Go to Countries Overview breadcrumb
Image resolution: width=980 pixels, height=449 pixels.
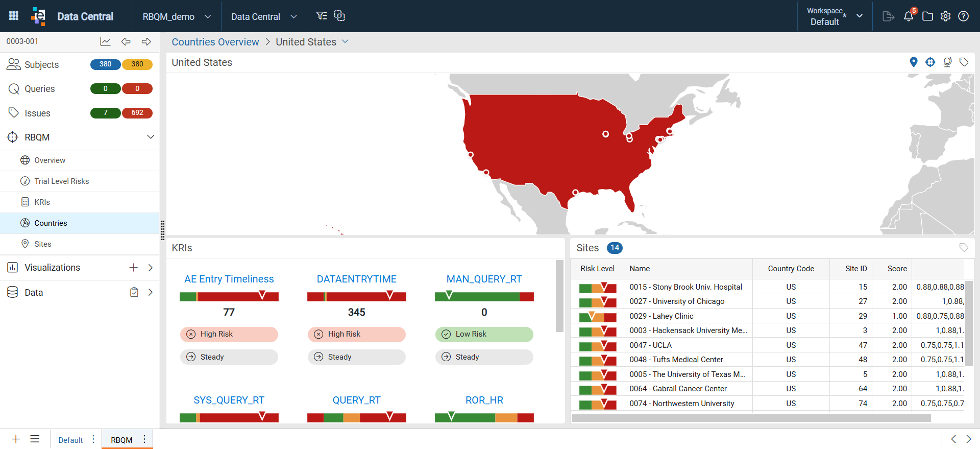pos(215,42)
